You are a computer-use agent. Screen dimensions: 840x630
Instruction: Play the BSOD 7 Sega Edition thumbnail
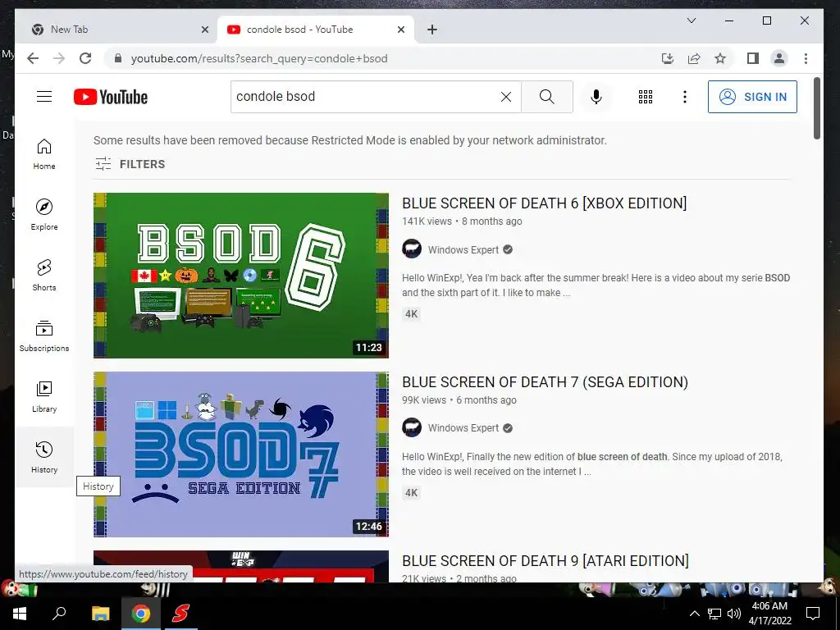coord(241,454)
